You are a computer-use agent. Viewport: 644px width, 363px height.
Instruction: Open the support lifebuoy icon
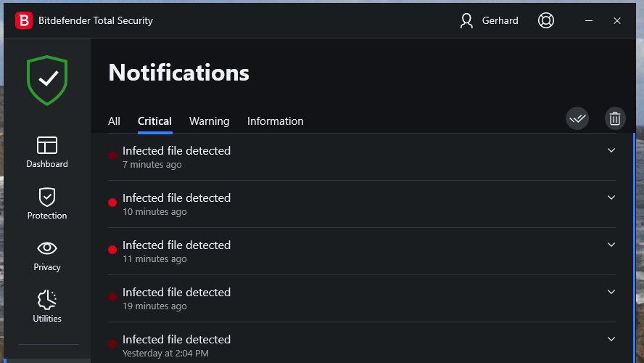click(546, 20)
